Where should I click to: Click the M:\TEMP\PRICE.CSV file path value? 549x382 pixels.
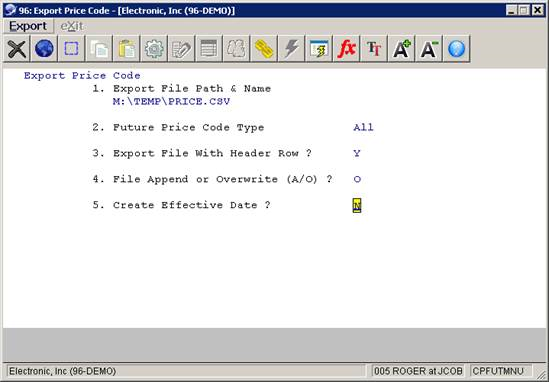pyautogui.click(x=172, y=102)
